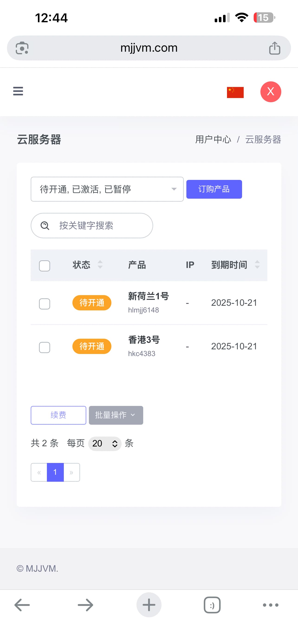
Task: Go to 用户中心 breadcrumb
Action: coord(213,140)
